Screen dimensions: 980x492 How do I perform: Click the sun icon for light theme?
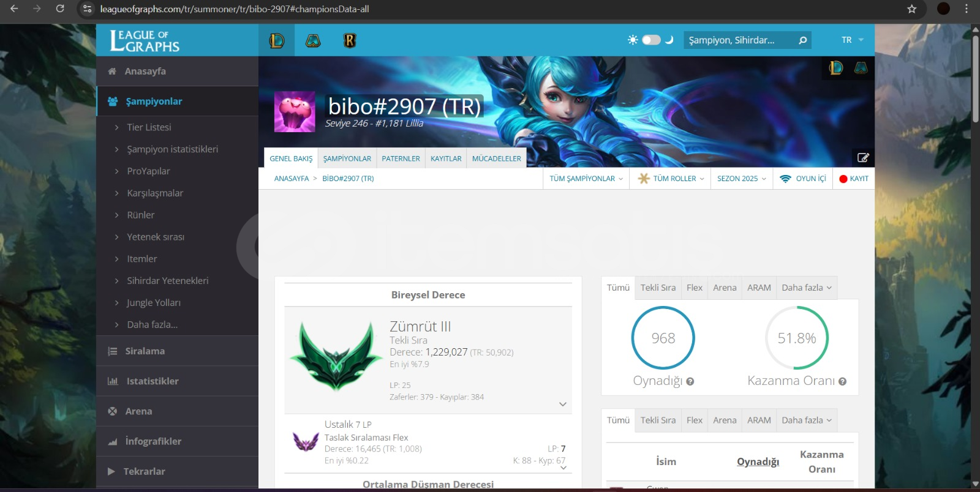(633, 40)
